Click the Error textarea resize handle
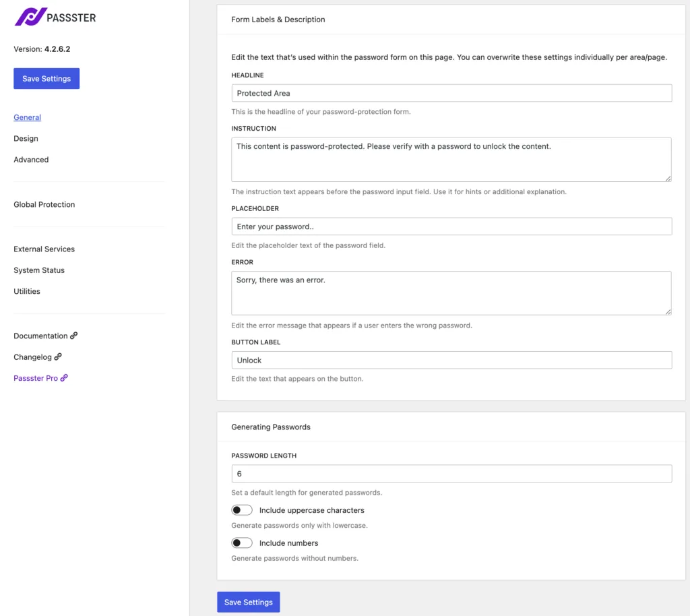 coord(668,311)
